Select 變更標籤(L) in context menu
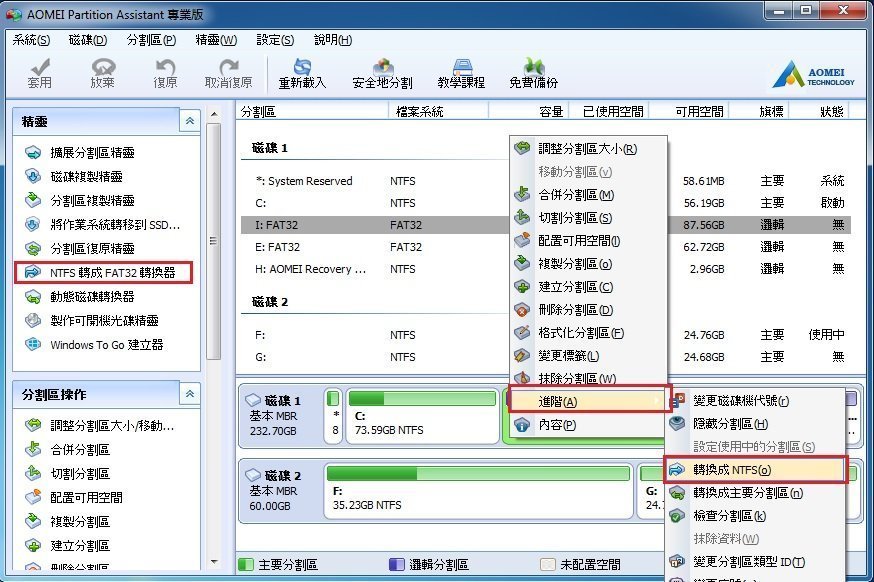 (589, 355)
